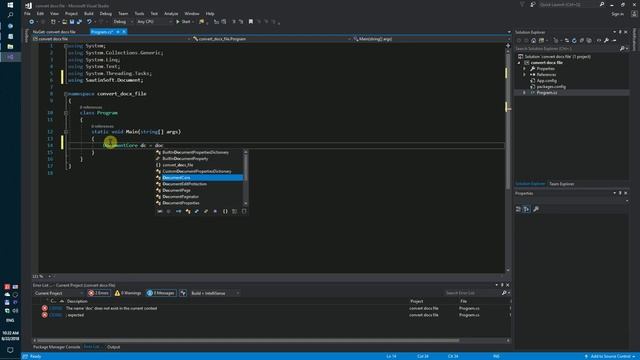Open Package Manager Console tab
Image resolution: width=640 pixels, height=360 pixels.
(56, 347)
